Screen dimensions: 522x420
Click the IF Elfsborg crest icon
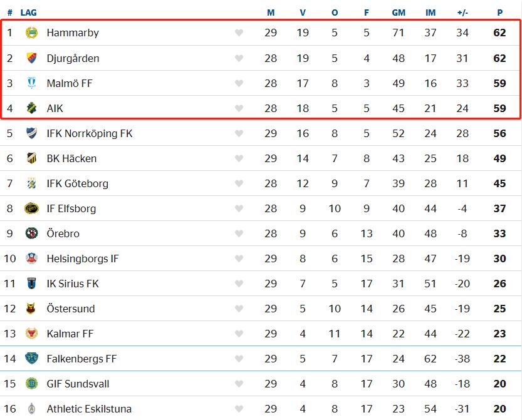pos(31,208)
